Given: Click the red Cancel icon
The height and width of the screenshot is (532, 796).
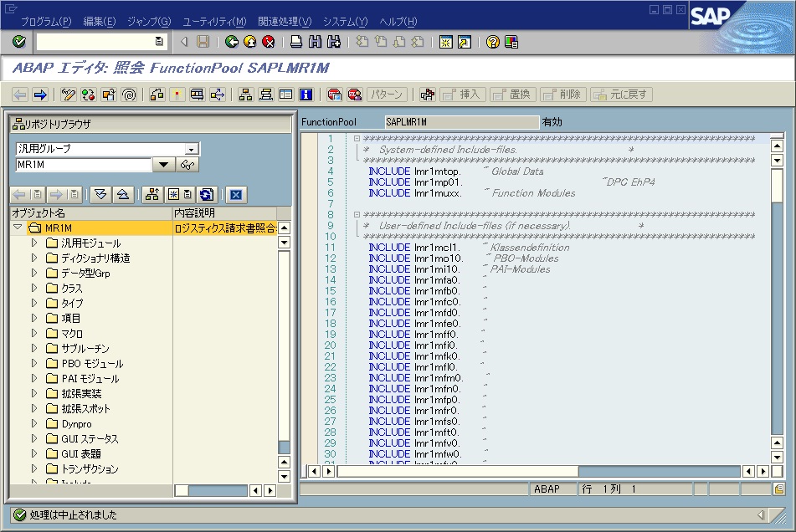Looking at the screenshot, I should click(x=268, y=42).
